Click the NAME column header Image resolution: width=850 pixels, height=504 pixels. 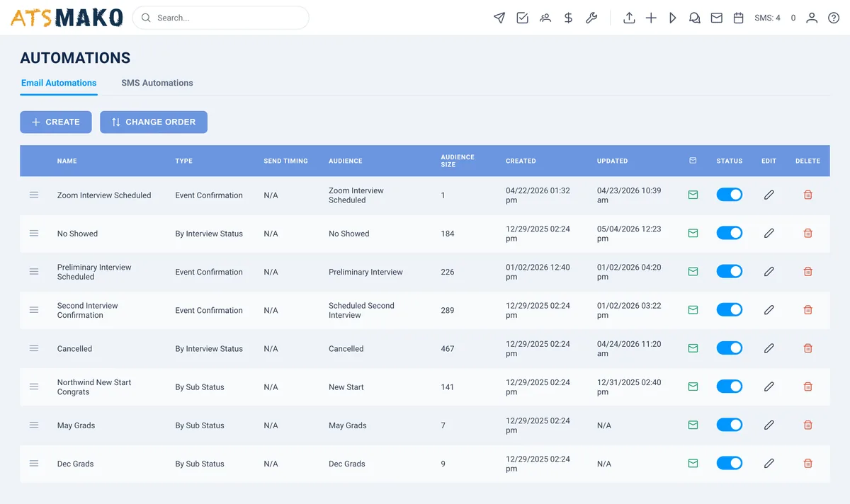pyautogui.click(x=67, y=161)
